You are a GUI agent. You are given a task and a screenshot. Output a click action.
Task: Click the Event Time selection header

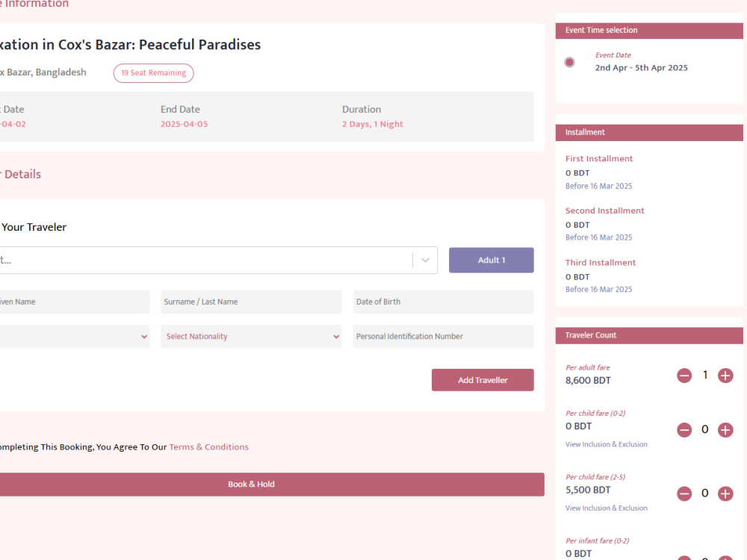coord(649,31)
